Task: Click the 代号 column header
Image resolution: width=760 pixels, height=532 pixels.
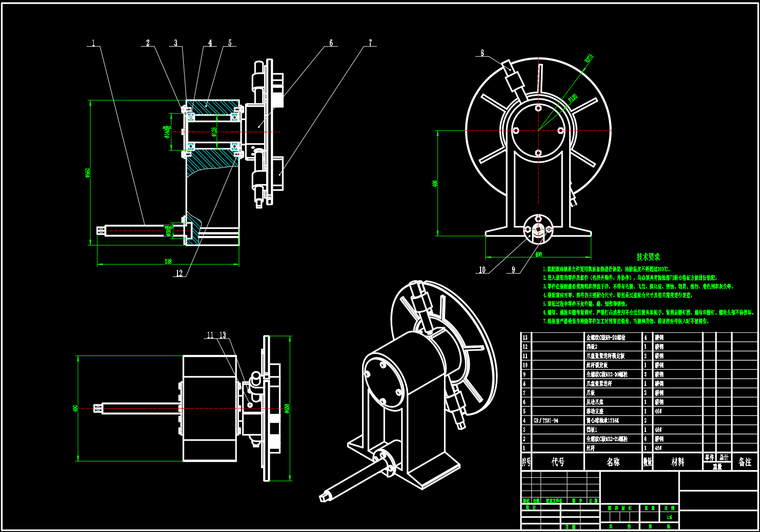Action: pos(558,462)
